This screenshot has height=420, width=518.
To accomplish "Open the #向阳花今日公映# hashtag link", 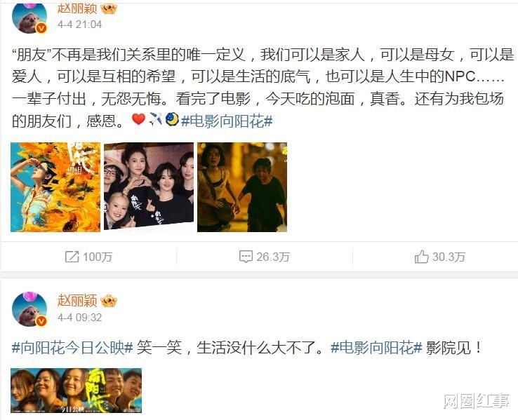I will pyautogui.click(x=72, y=347).
